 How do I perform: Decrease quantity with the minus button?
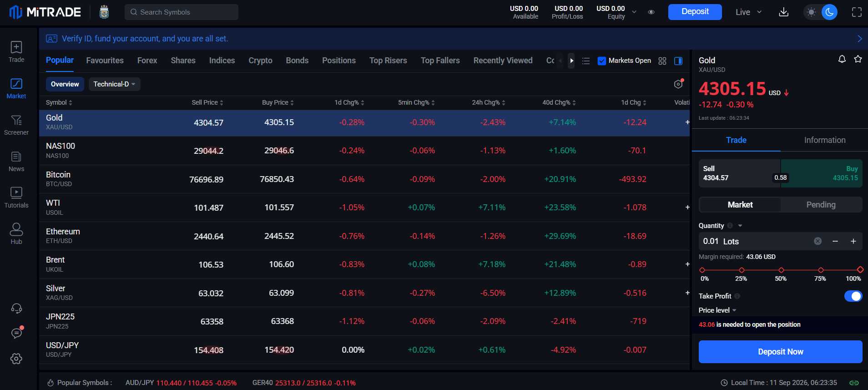coord(835,241)
